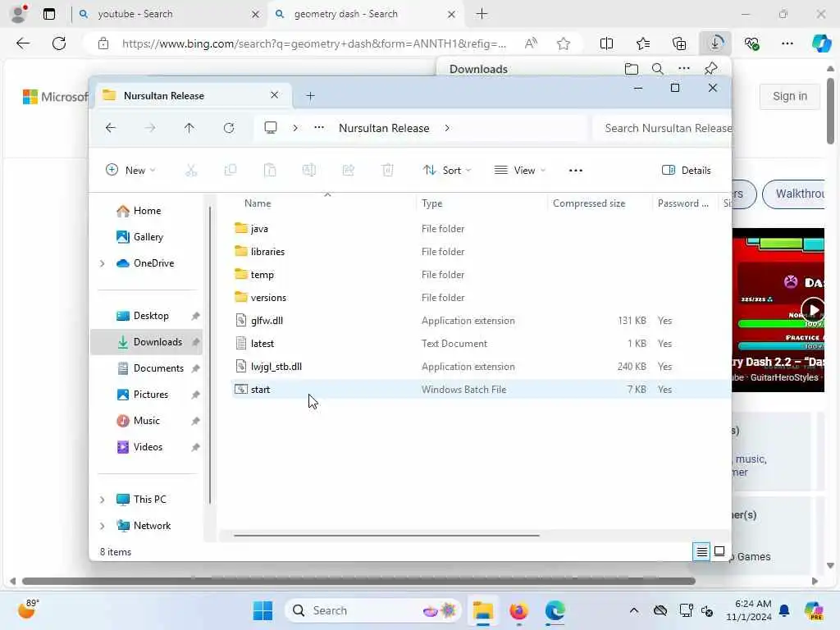The image size is (840, 630).
Task: Open Home in navigation pane
Action: click(146, 211)
